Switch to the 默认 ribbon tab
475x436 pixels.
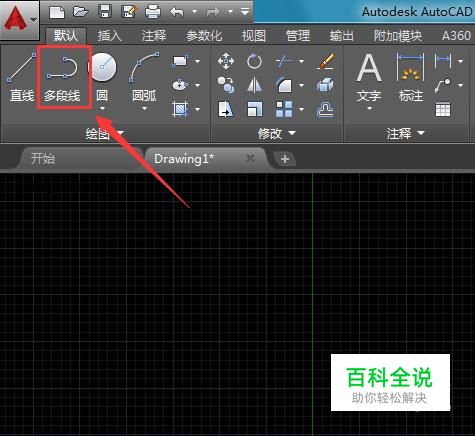pyautogui.click(x=66, y=35)
